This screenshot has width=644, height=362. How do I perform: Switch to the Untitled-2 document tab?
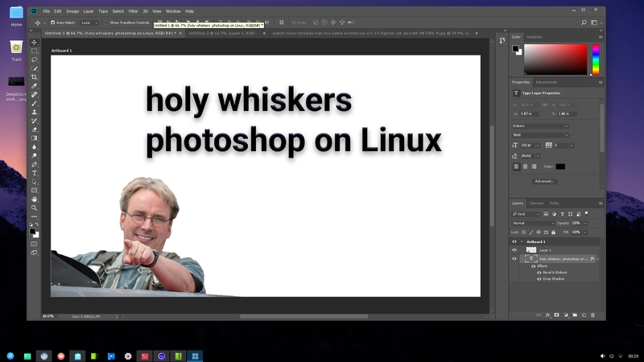click(224, 33)
